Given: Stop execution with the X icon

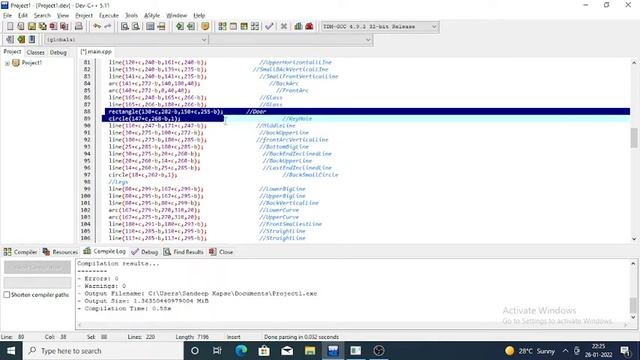Looking at the screenshot, I should (284, 27).
